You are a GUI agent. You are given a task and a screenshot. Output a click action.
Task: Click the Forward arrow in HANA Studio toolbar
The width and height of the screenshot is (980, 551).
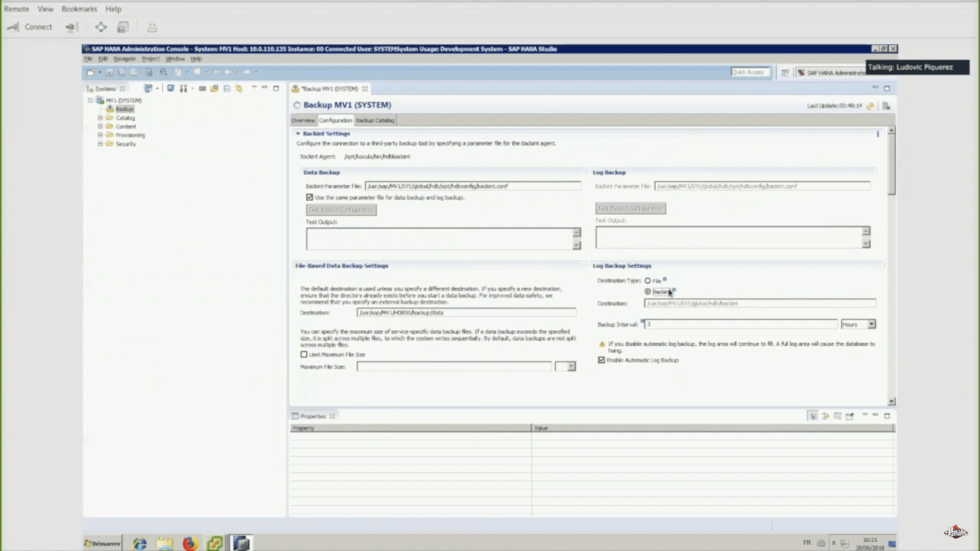click(247, 72)
